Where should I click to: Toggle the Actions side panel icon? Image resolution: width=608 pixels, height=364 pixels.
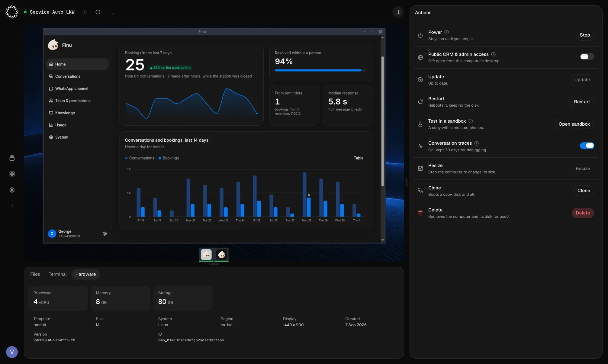tap(398, 12)
